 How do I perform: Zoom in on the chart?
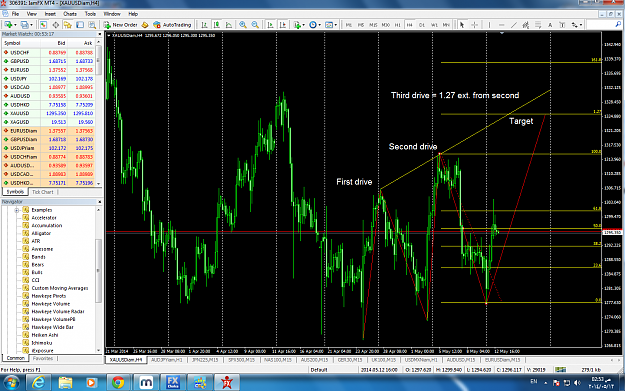click(x=243, y=25)
